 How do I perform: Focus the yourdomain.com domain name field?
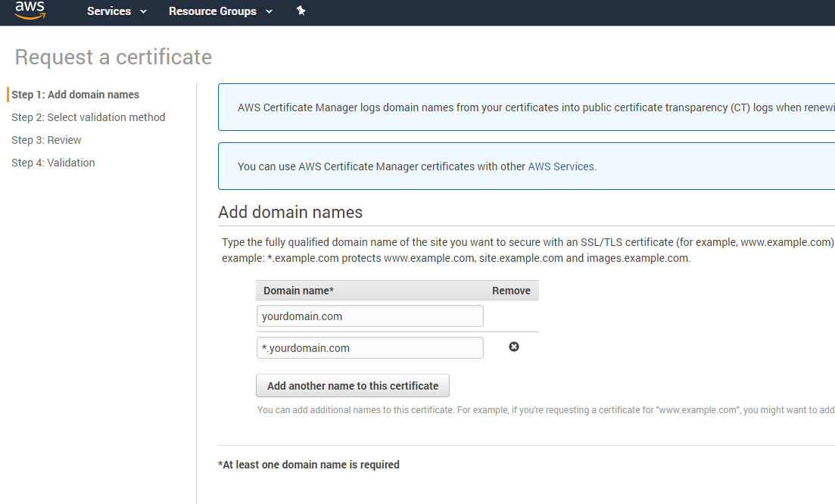tap(370, 316)
